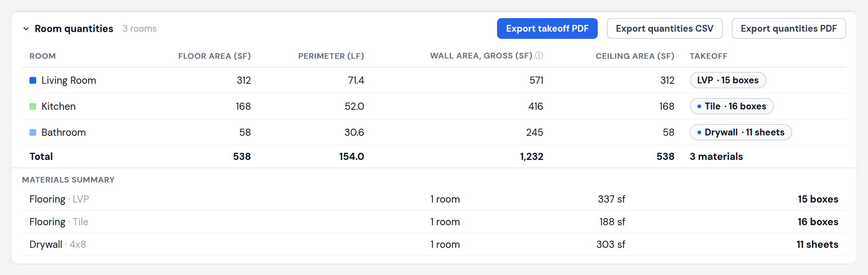Viewport: 868px width, 275px height.
Task: Open the LVP 15 boxes takeoff chip
Action: (728, 80)
